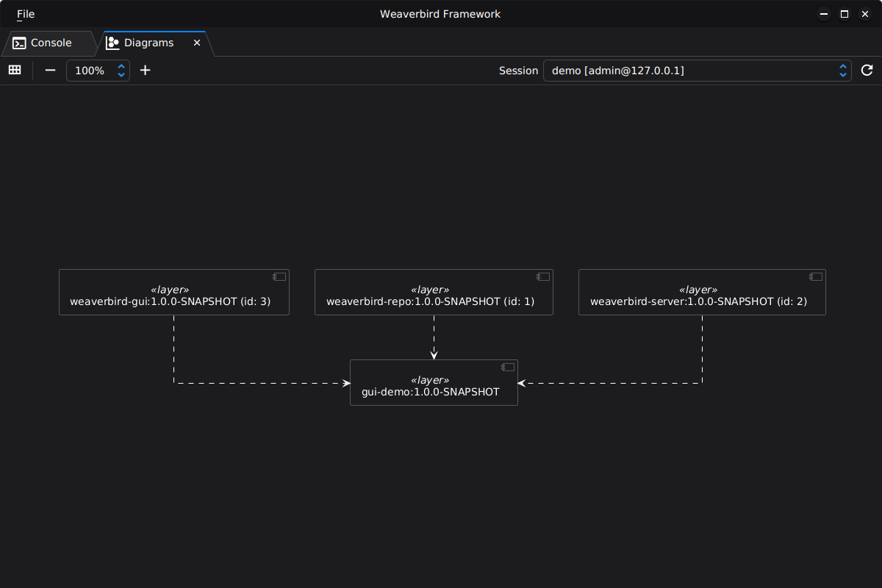Image resolution: width=882 pixels, height=588 pixels.
Task: Switch to the Console tab
Action: (51, 43)
